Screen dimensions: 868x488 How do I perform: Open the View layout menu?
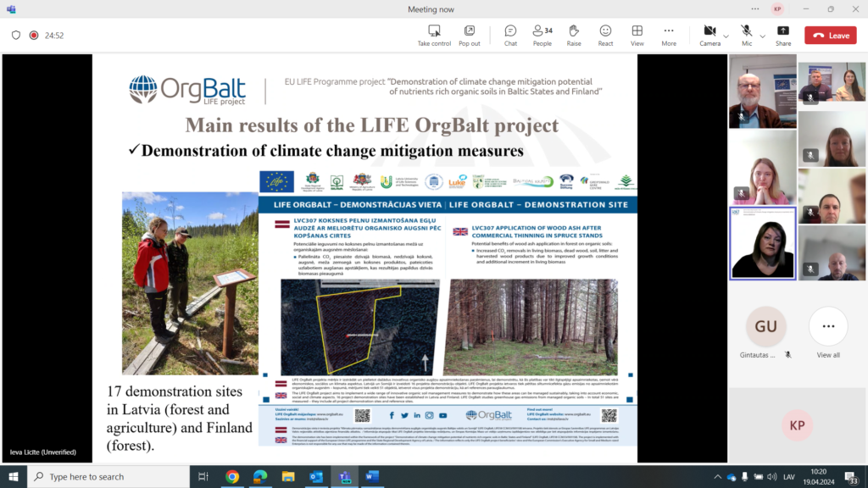click(637, 36)
